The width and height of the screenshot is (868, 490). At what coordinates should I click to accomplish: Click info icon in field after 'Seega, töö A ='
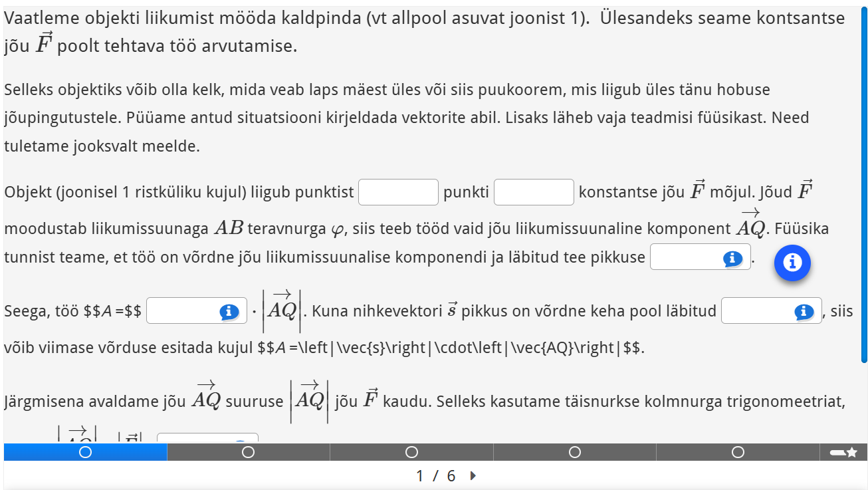click(x=229, y=312)
